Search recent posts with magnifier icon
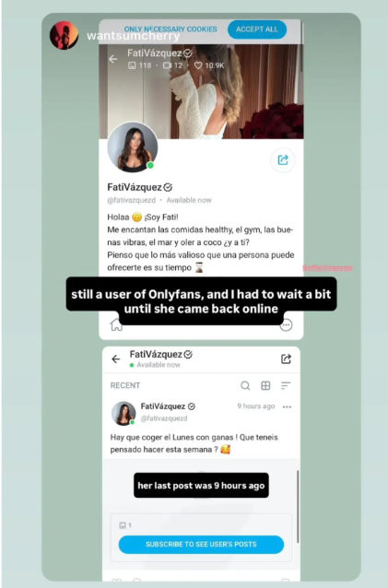 pos(245,385)
